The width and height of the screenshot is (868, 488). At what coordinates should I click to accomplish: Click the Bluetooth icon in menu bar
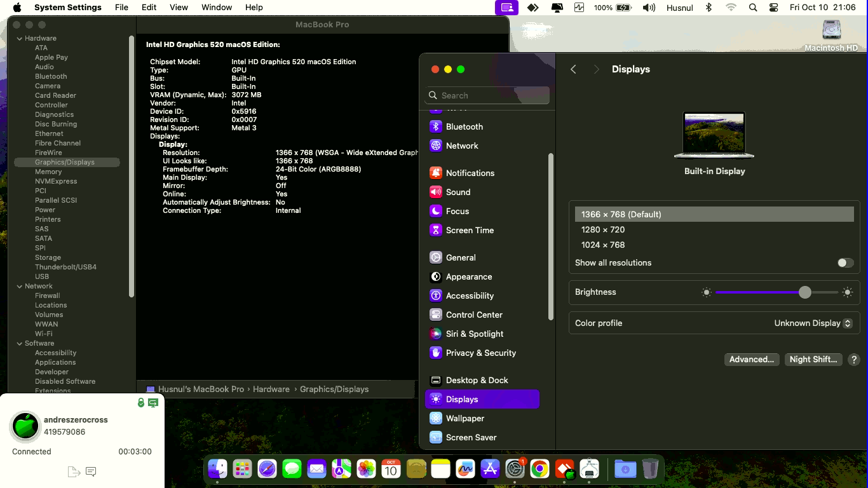pos(709,8)
